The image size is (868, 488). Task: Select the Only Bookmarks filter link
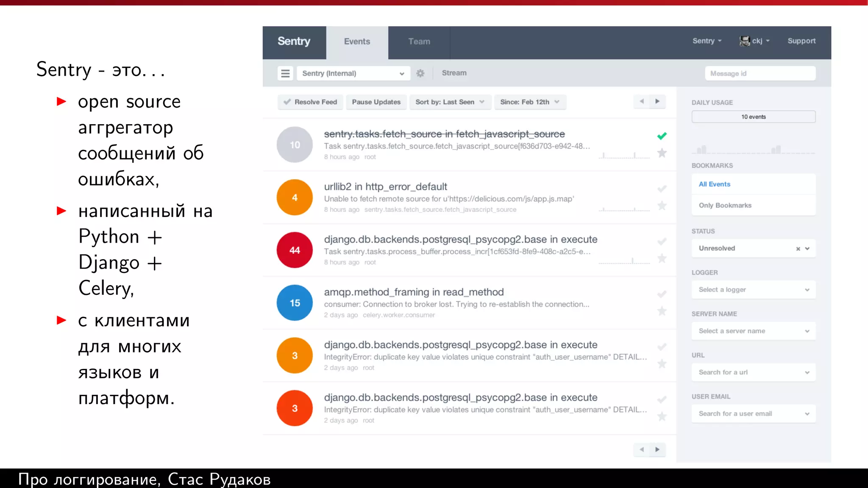pos(725,205)
